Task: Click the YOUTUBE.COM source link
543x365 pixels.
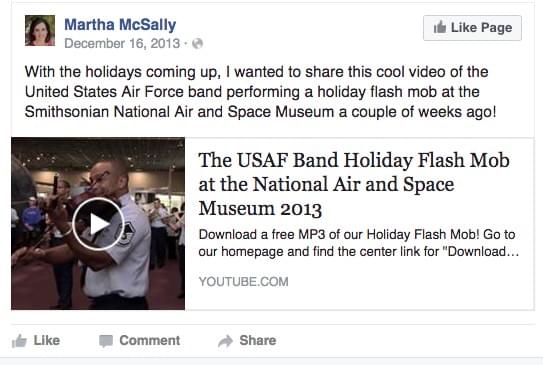Action: [243, 282]
